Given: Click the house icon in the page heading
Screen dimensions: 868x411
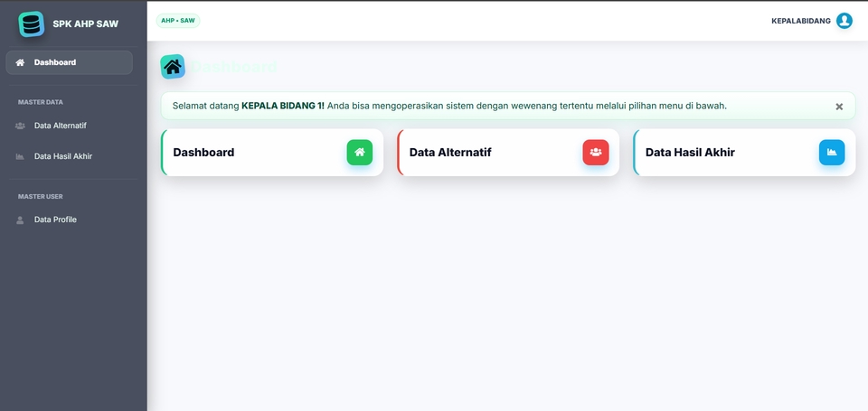Looking at the screenshot, I should [173, 66].
